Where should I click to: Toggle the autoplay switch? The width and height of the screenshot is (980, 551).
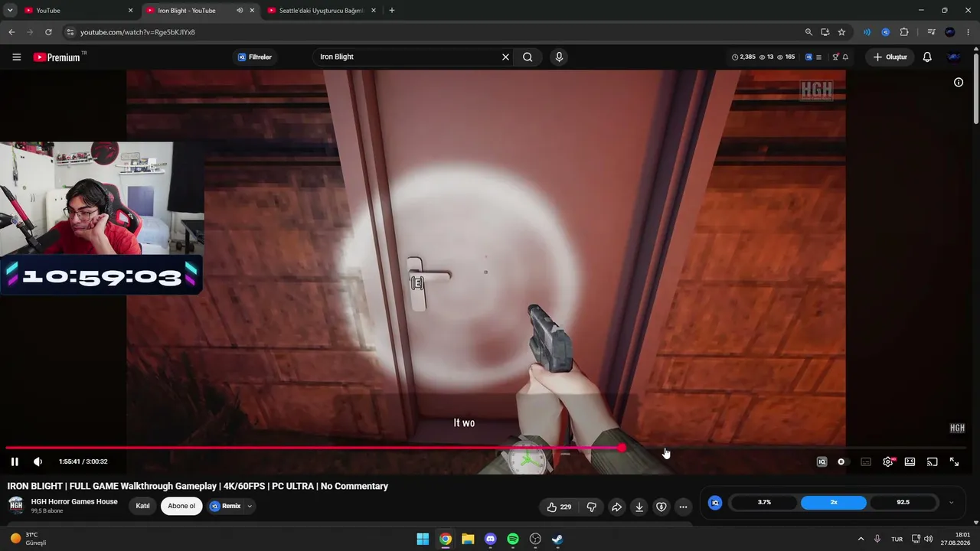click(x=842, y=461)
